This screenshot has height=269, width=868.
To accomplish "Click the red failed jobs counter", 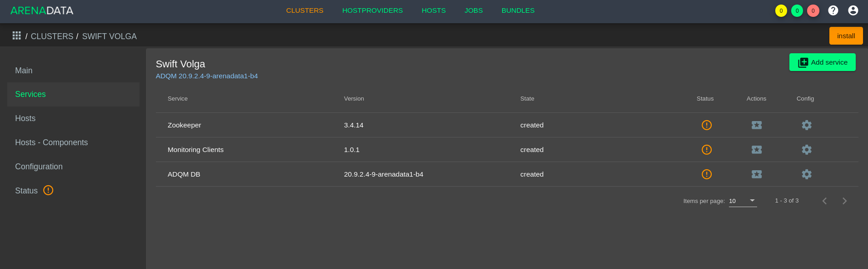I will tap(813, 11).
